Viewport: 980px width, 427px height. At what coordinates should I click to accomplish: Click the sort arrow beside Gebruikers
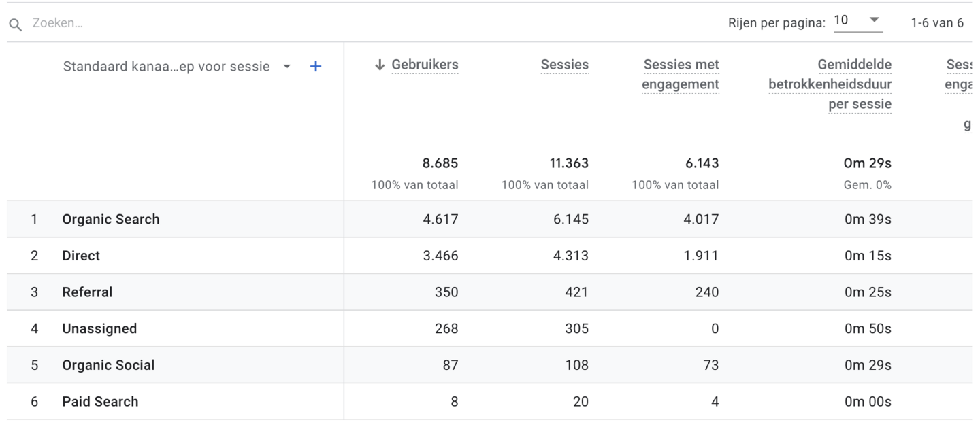point(380,65)
